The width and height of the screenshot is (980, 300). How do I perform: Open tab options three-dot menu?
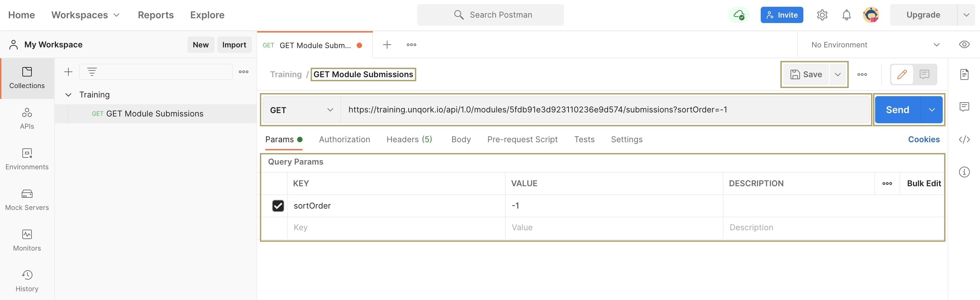coord(411,45)
